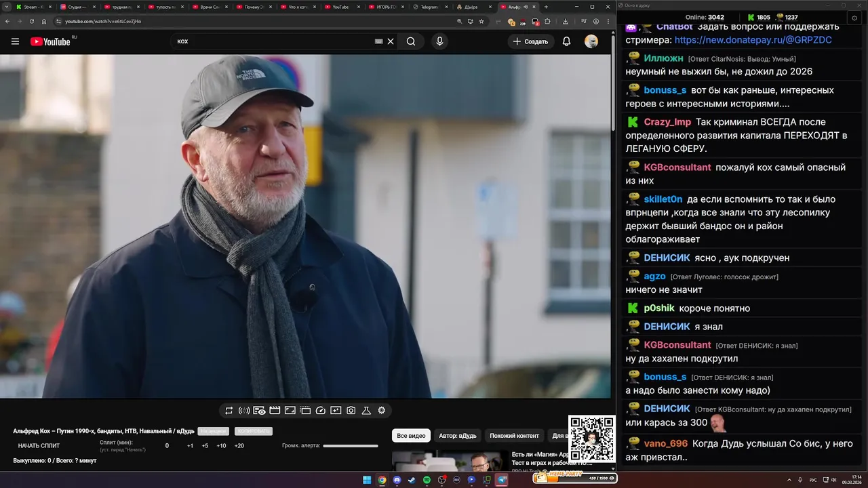Open Steam from the taskbar

click(x=412, y=480)
